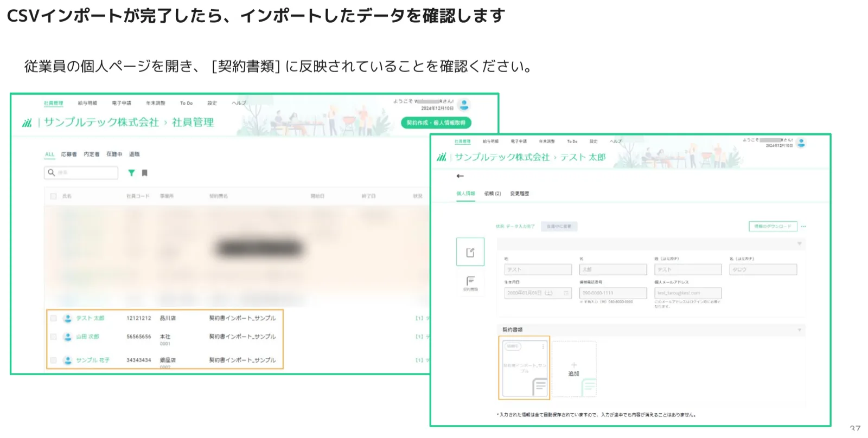This screenshot has width=868, height=438.
Task: Click the 姓 field containing テスト
Action: 538,269
